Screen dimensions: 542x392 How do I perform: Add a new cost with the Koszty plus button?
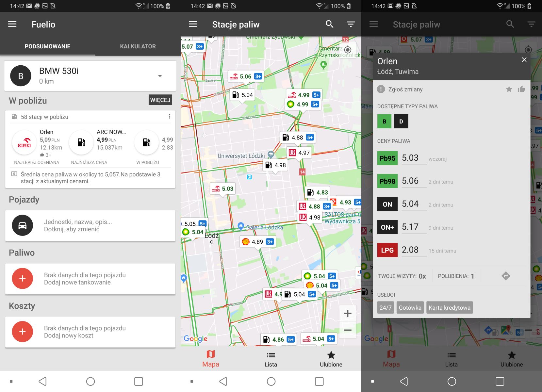[23, 332]
